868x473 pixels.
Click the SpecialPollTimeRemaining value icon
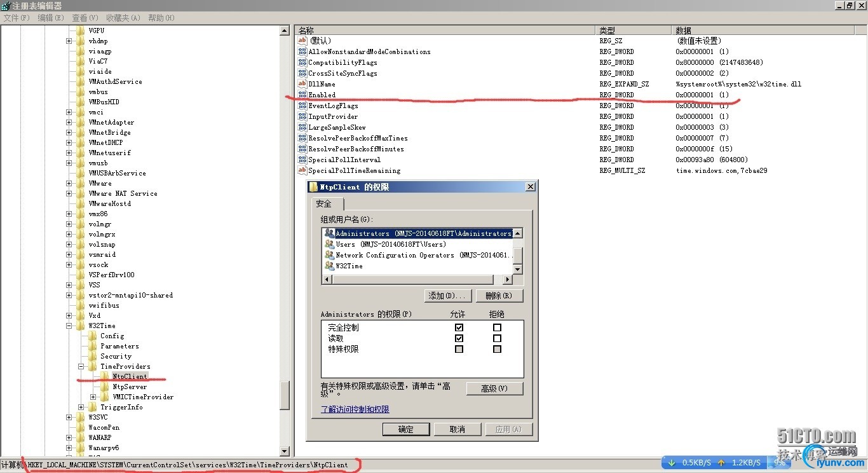point(302,170)
